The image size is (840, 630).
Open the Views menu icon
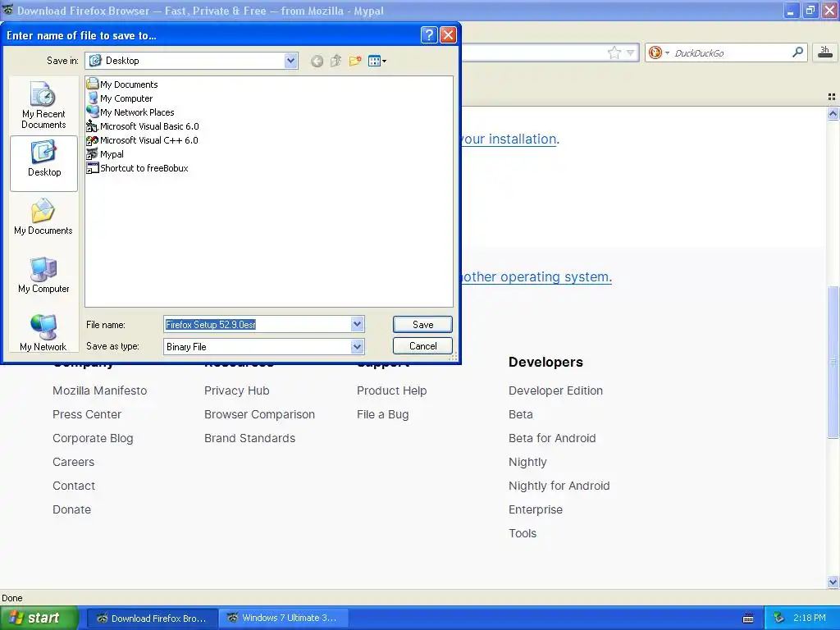click(377, 61)
